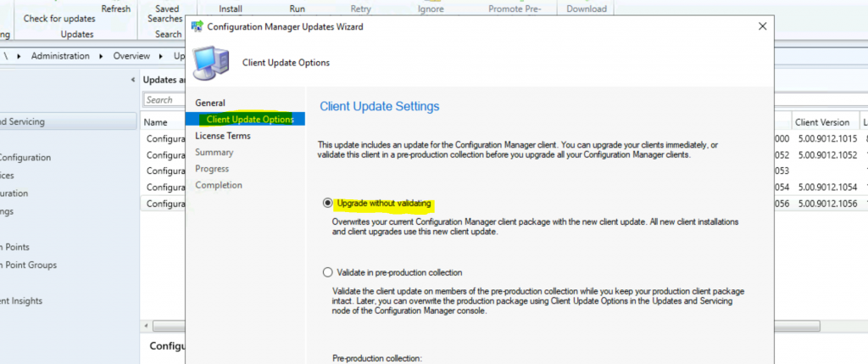
Task: Click the Install ribbon button
Action: (x=231, y=8)
